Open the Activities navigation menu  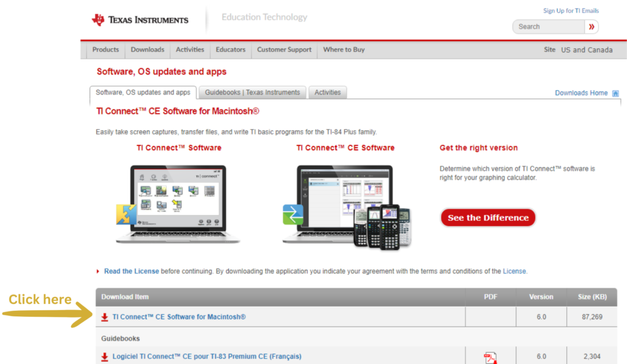click(190, 50)
